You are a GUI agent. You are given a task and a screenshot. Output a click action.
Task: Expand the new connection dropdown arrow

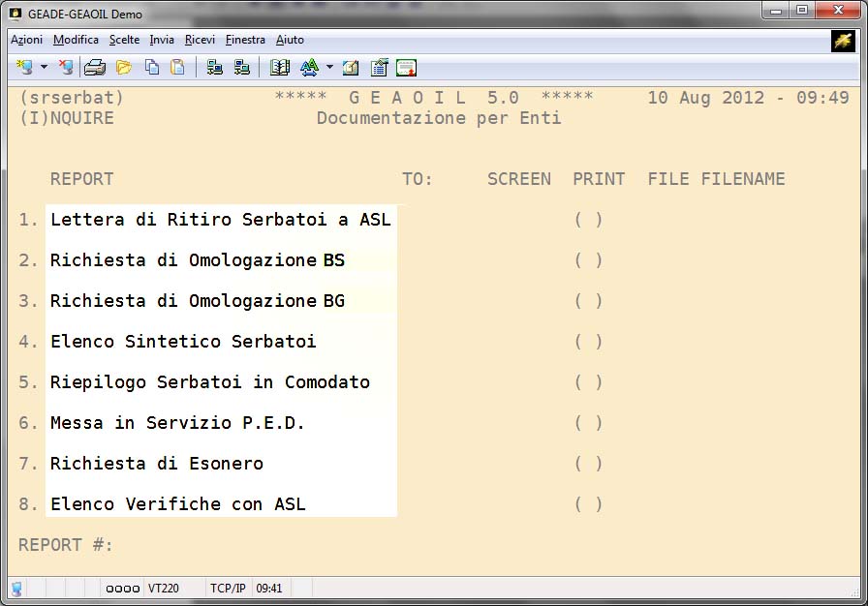tap(44, 67)
